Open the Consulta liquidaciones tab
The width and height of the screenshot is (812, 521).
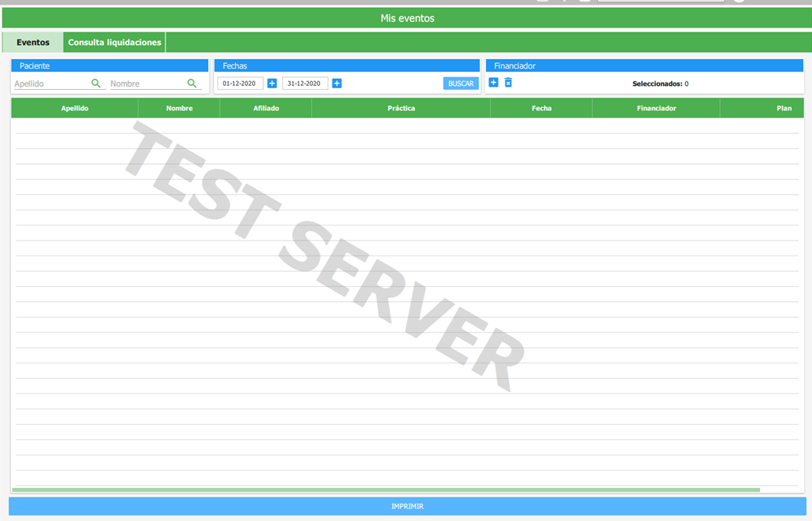[114, 43]
